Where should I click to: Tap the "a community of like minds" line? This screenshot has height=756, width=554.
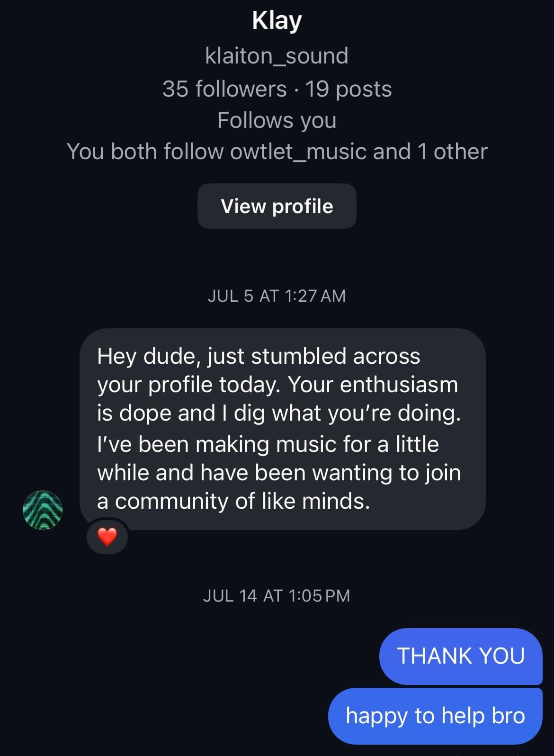click(233, 501)
